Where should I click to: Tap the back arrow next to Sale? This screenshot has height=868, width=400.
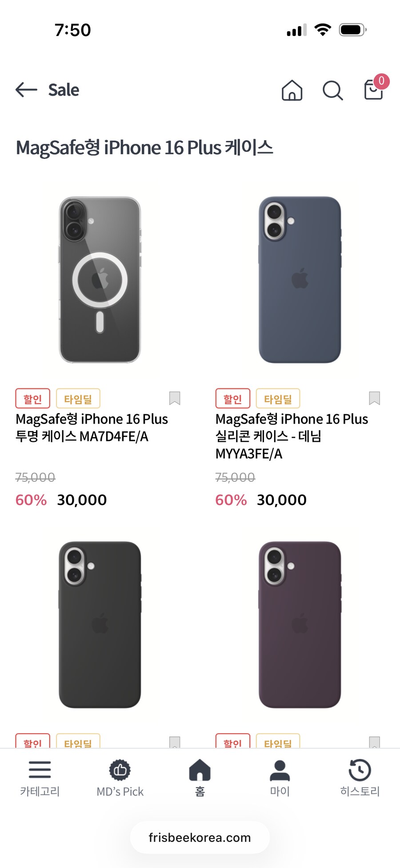(x=26, y=89)
